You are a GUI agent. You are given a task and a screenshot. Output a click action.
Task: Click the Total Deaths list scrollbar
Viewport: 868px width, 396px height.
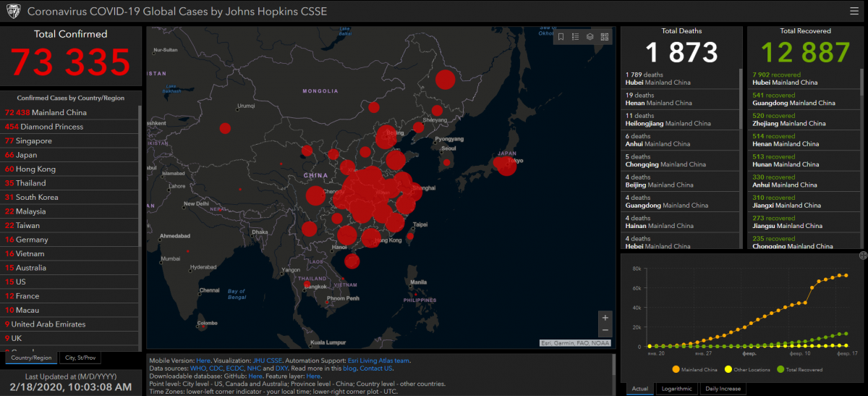pos(740,99)
